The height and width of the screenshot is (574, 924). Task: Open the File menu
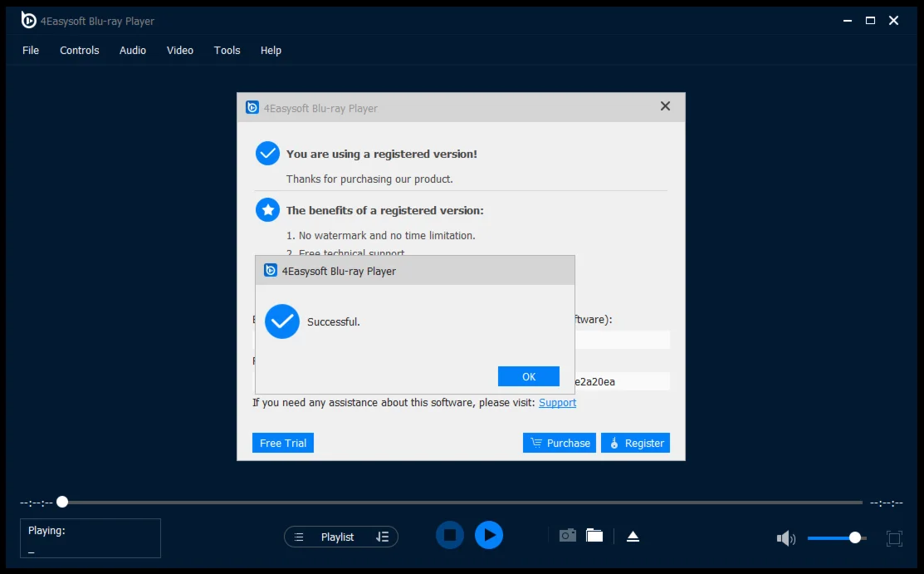[x=31, y=51]
